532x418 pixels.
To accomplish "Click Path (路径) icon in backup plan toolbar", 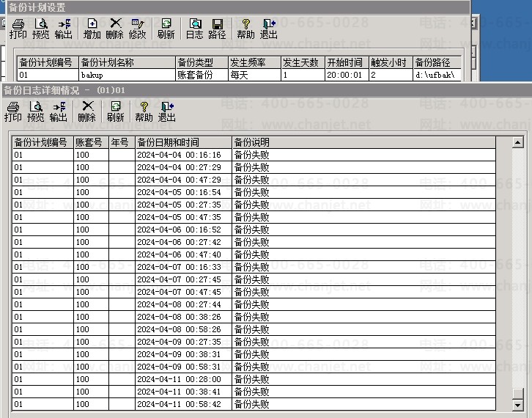I will coord(217,29).
